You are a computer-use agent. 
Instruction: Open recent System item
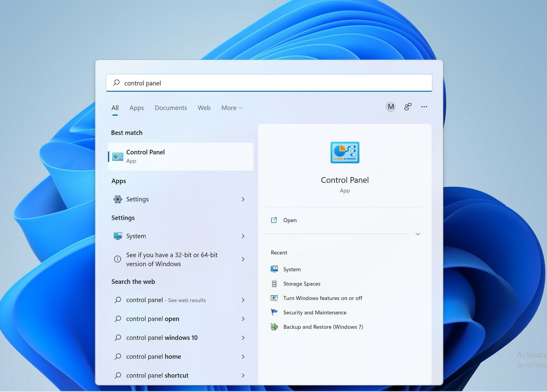coord(292,269)
